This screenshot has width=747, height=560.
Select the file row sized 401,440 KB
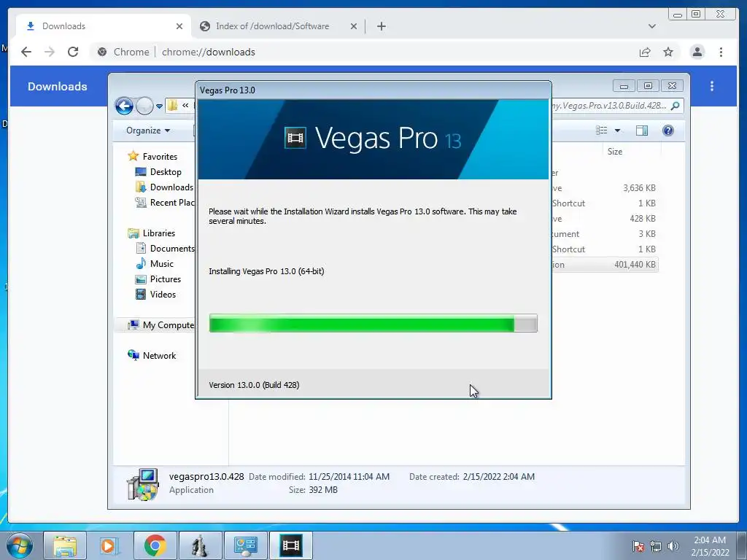pos(605,264)
